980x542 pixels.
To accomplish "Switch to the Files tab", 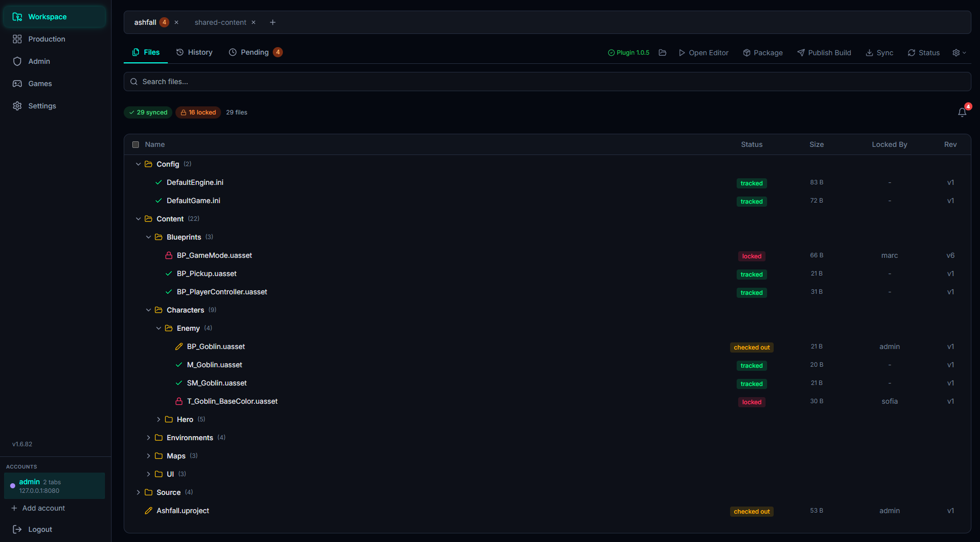I will (146, 52).
